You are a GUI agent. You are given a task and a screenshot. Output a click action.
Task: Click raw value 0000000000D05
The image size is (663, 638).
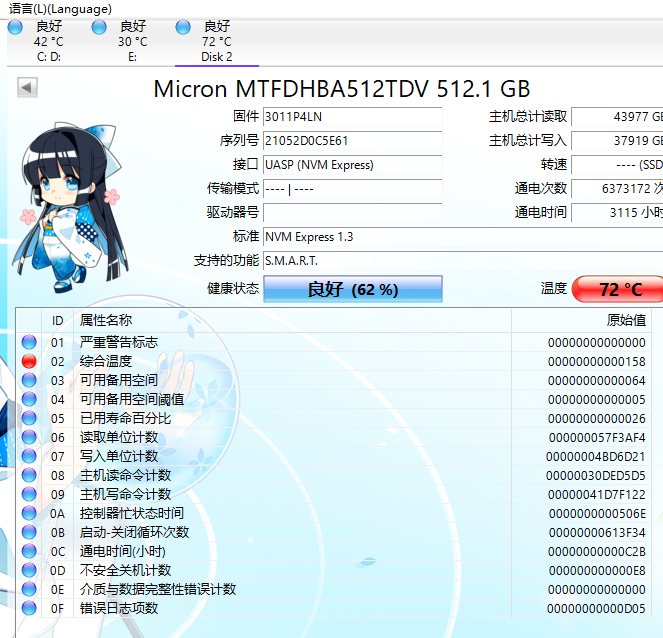tap(596, 609)
